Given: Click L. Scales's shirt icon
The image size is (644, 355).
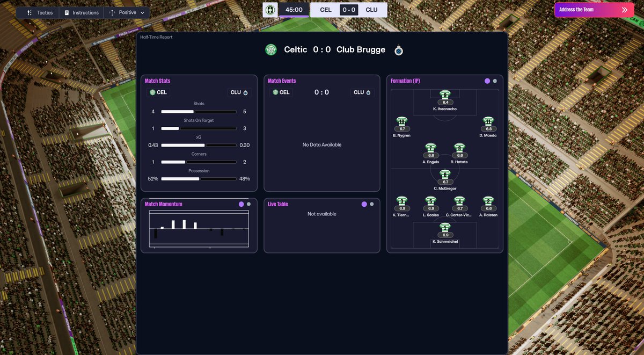Looking at the screenshot, I should [x=430, y=201].
